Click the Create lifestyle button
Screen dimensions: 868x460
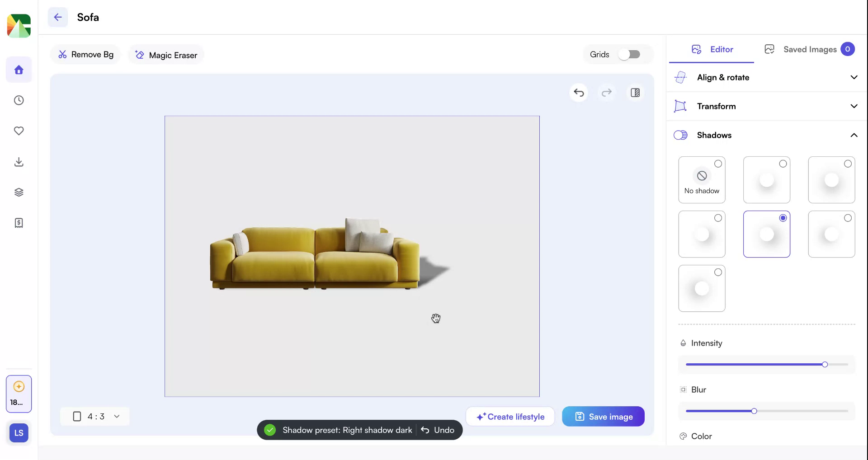[x=510, y=416]
